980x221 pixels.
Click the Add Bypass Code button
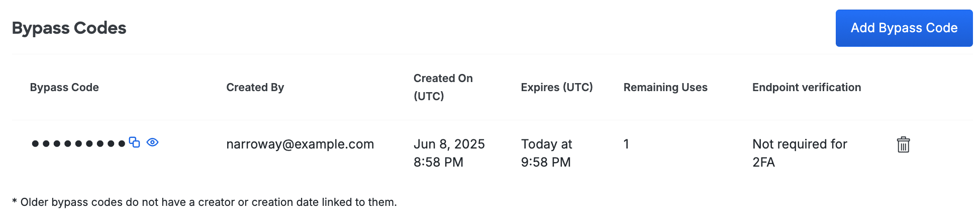(x=904, y=28)
